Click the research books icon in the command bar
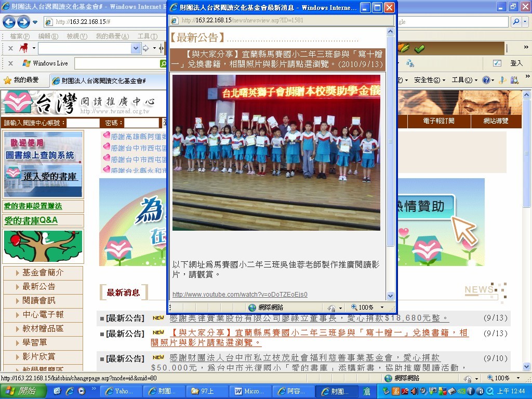The width and height of the screenshot is (532, 399). pos(514,80)
